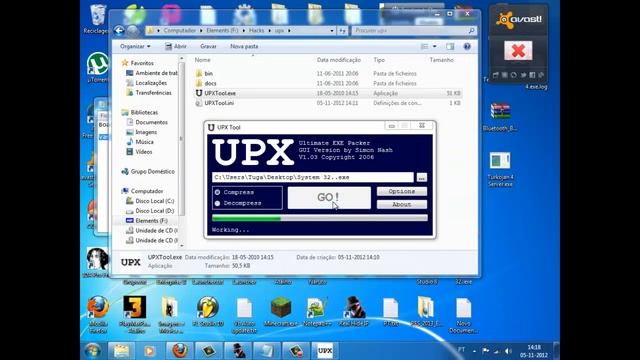Sort by the Tipo column header
Viewport: 640px width, 360px height.
[x=379, y=60]
